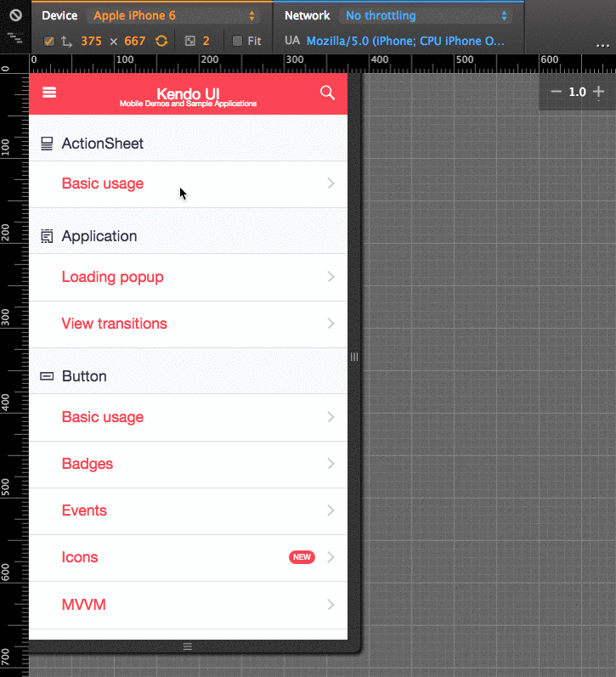
Task: Click chevron on Events row
Action: 331,511
